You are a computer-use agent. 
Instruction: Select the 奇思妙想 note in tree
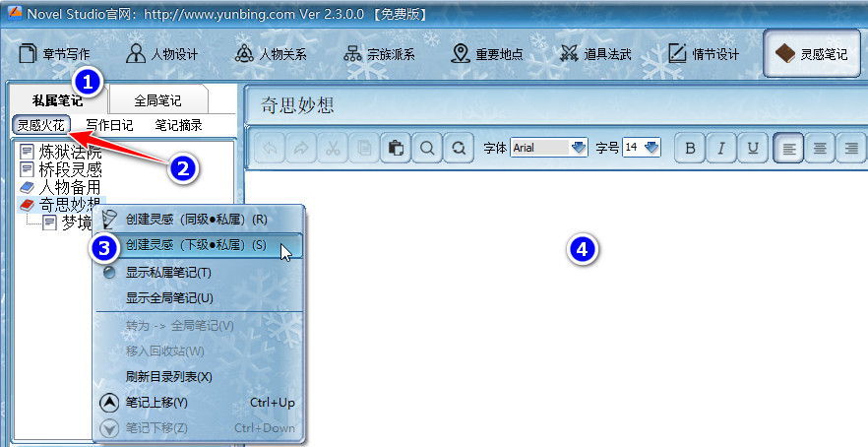[x=67, y=205]
